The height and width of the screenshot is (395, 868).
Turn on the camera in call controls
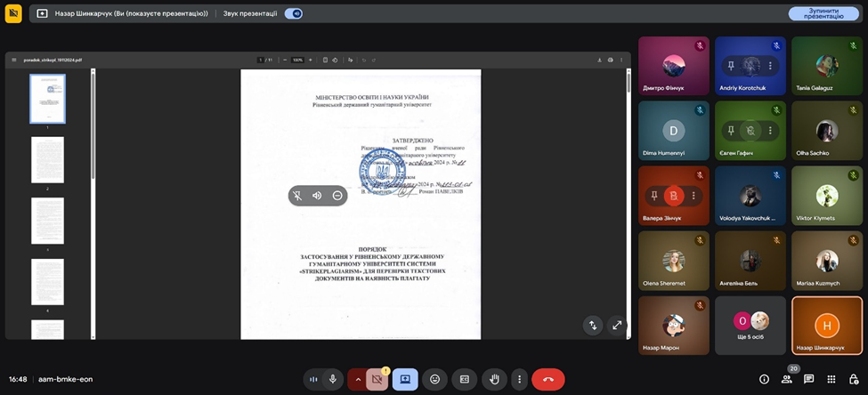377,379
